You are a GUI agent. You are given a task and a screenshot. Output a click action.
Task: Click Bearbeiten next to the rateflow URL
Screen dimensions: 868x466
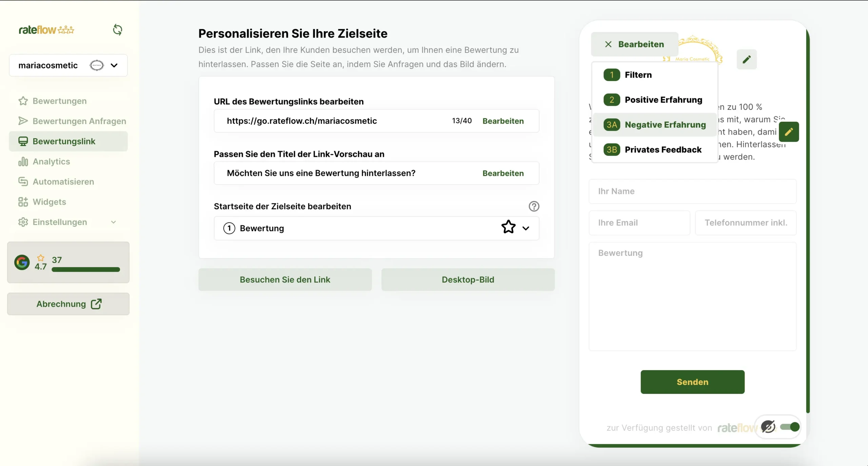[x=503, y=121]
